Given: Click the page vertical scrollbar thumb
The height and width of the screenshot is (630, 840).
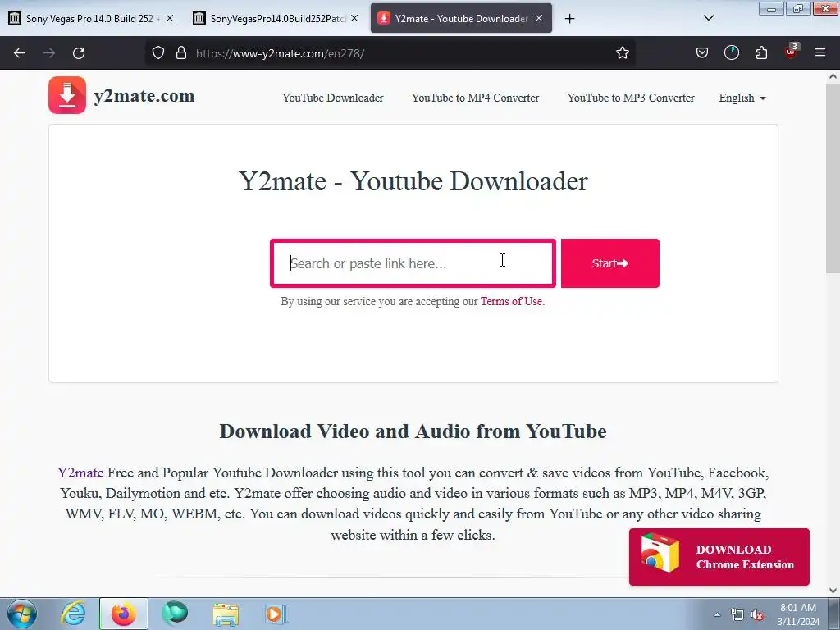Looking at the screenshot, I should pos(833,180).
